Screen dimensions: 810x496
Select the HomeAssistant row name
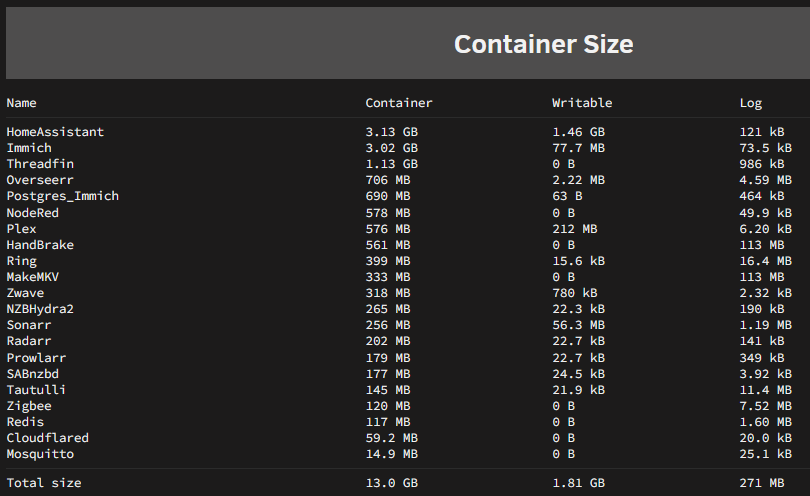pyautogui.click(x=55, y=132)
